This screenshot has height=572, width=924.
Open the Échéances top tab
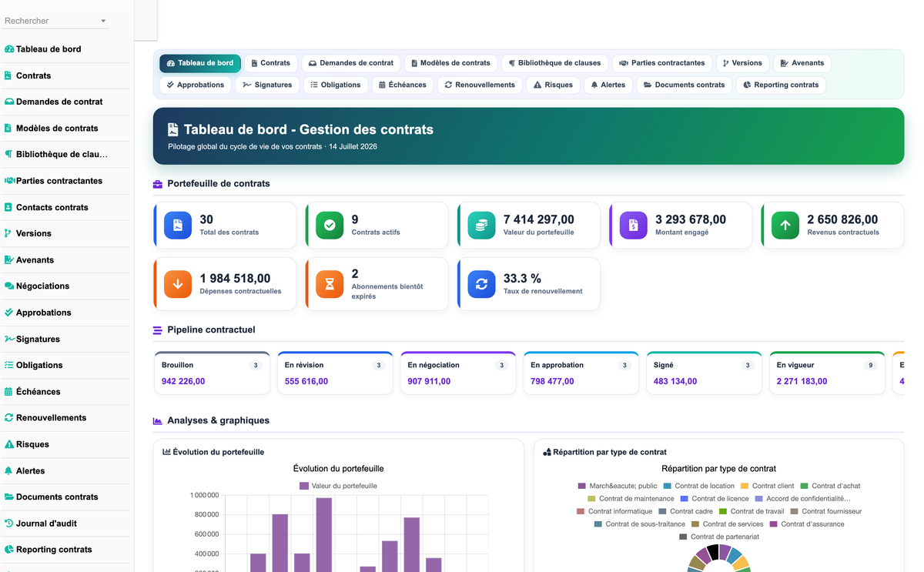point(403,85)
